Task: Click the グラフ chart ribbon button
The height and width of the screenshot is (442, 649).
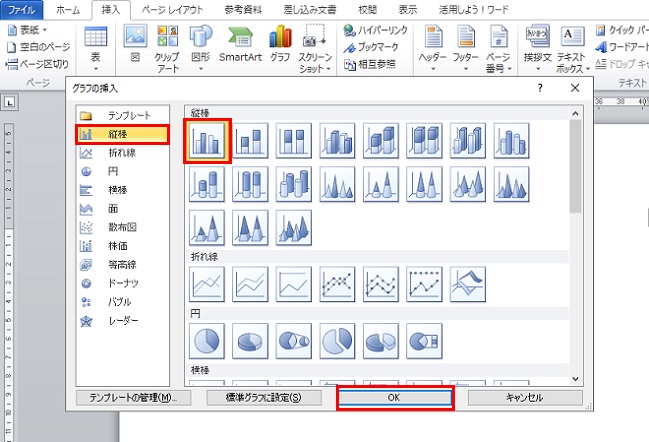Action: [280, 43]
